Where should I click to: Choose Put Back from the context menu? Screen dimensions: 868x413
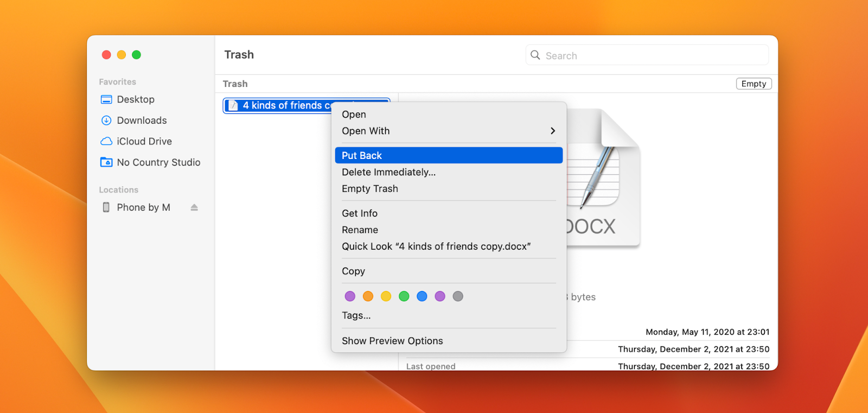click(x=362, y=156)
